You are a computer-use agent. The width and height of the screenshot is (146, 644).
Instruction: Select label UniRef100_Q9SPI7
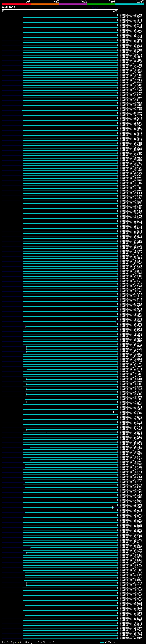click(x=131, y=42)
